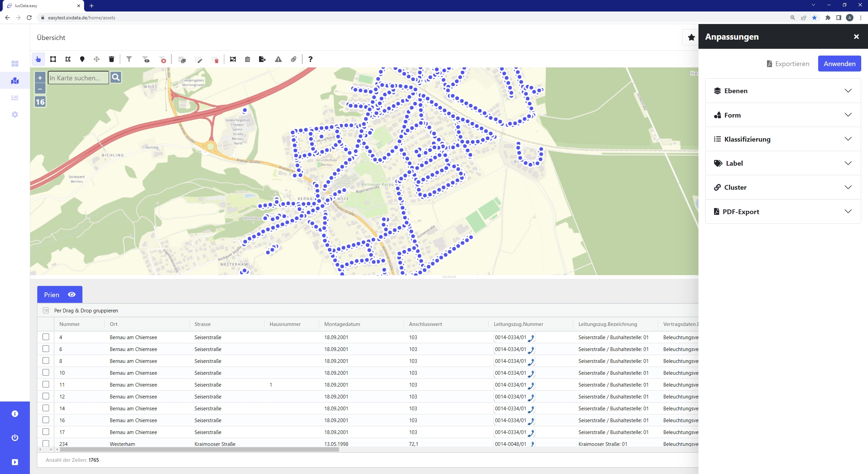
Task: Click the Anwenden button
Action: tap(839, 64)
